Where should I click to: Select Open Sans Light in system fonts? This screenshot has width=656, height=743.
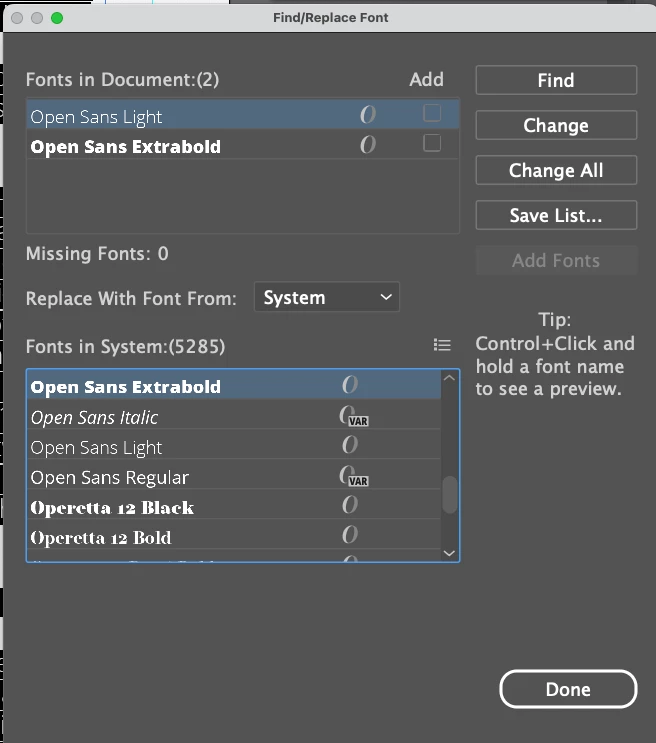[234, 444]
